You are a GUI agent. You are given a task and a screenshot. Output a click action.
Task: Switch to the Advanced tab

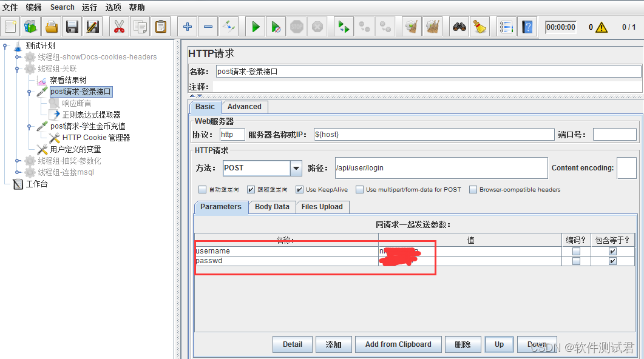pyautogui.click(x=245, y=107)
